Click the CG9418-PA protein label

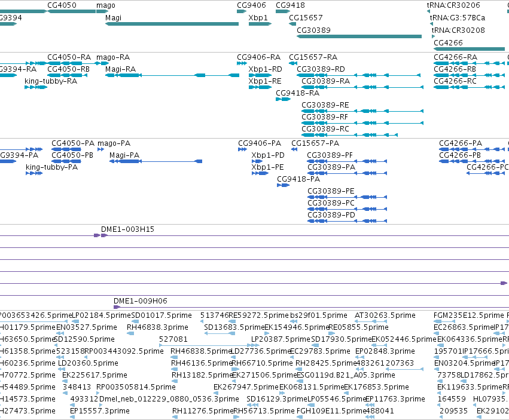(298, 179)
